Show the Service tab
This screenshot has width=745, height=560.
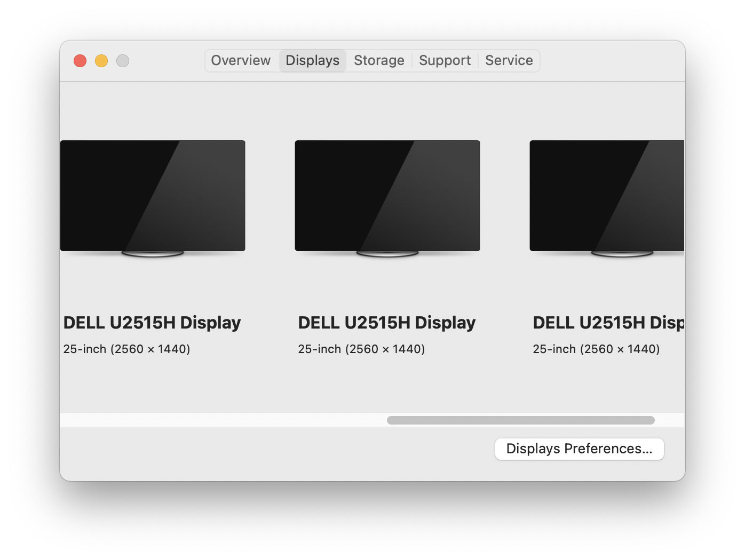tap(509, 60)
